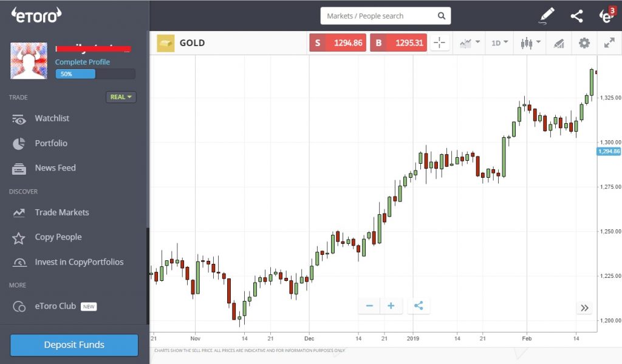
Task: Open the 1D timeframe dropdown
Action: click(x=501, y=43)
